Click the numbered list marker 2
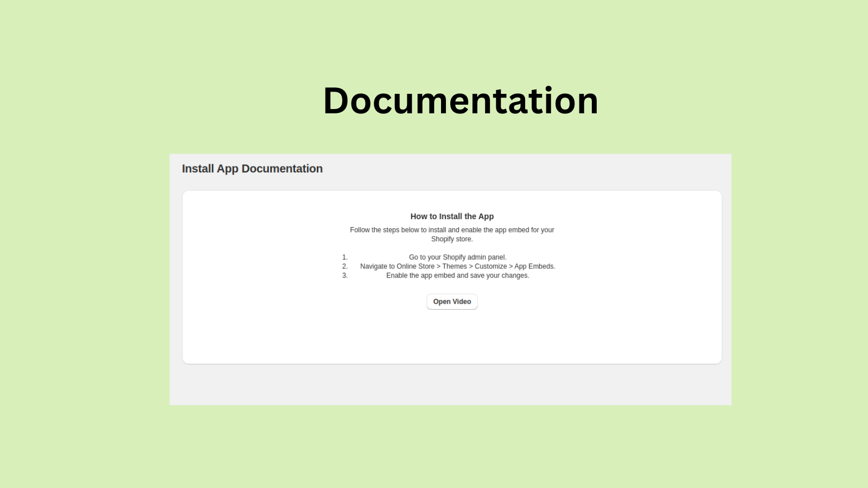 click(344, 266)
